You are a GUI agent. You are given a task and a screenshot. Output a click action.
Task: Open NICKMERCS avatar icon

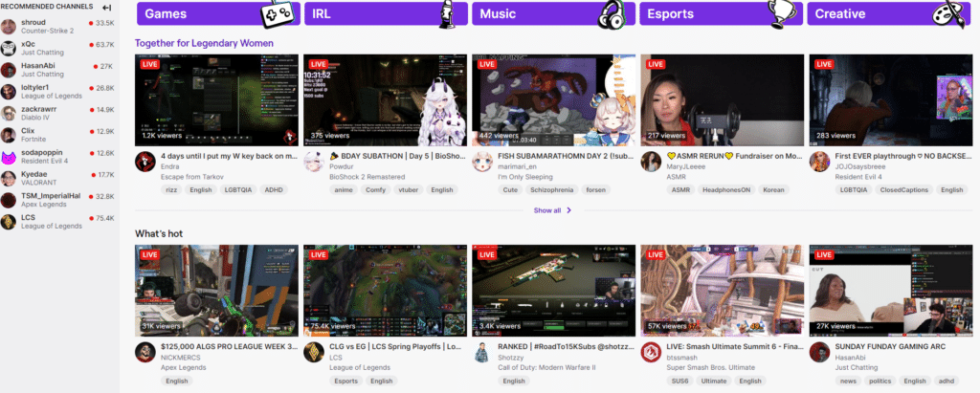tap(145, 351)
